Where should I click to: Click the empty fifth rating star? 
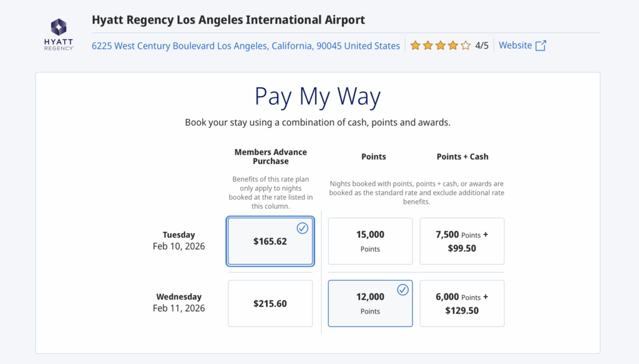click(x=466, y=45)
